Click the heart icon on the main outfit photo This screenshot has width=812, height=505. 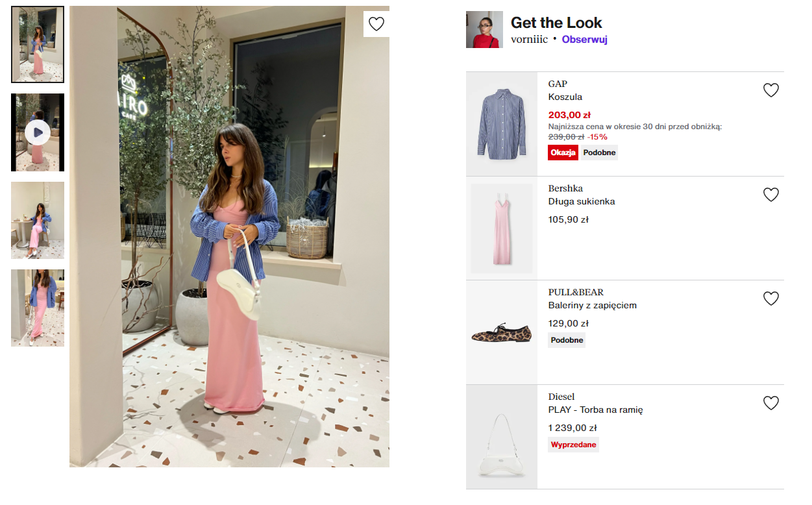point(376,24)
